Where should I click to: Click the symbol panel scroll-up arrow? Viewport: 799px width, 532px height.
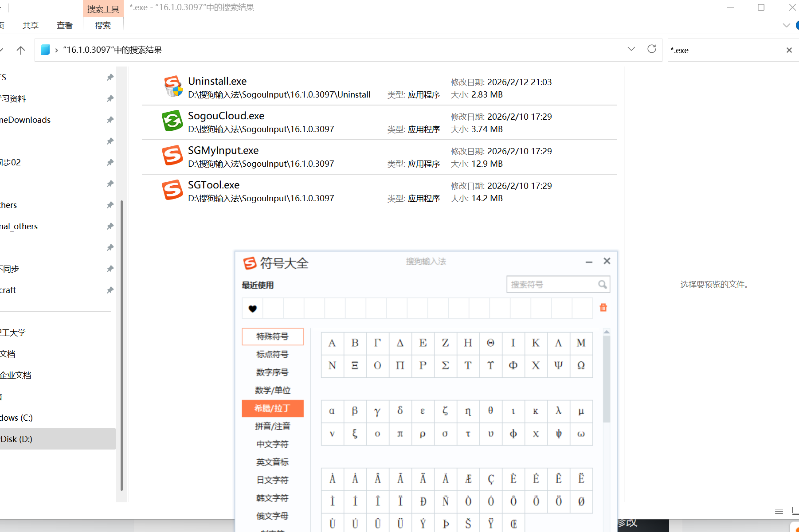coord(607,332)
